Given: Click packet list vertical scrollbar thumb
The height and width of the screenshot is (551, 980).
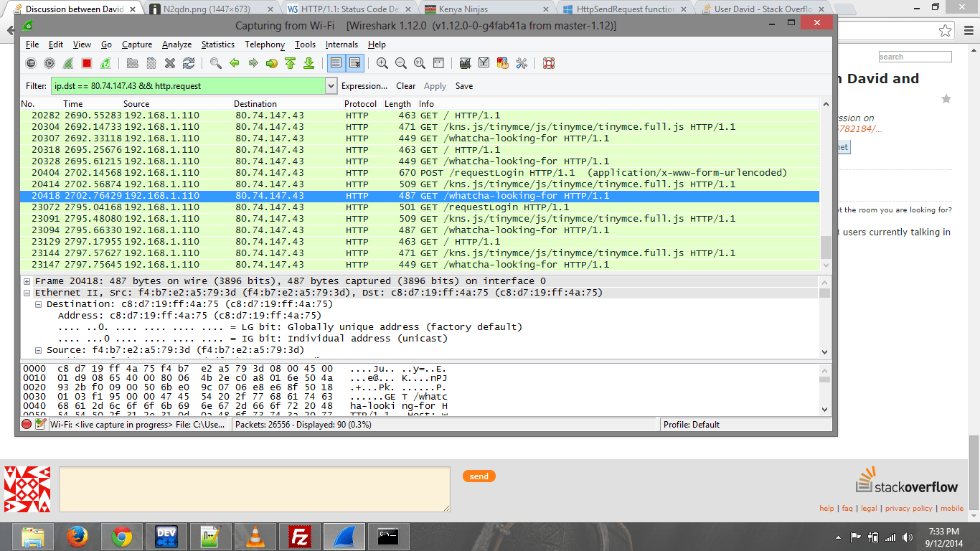Looking at the screenshot, I should (x=826, y=248).
